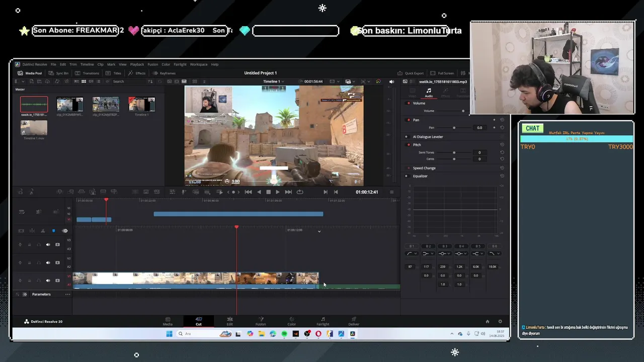Click the Import Media icon in media pool toolbar

31,81
